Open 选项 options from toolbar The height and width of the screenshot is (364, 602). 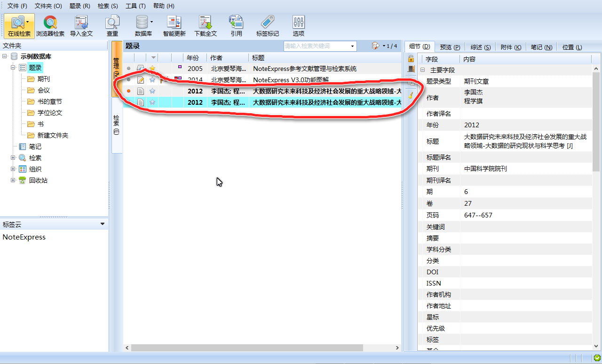(299, 26)
